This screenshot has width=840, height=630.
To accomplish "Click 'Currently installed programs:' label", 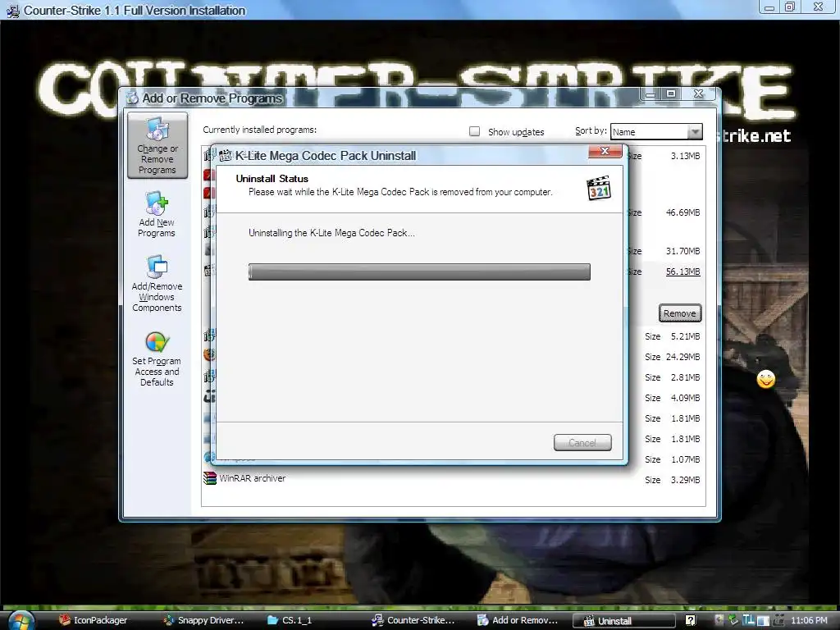I will click(x=260, y=130).
